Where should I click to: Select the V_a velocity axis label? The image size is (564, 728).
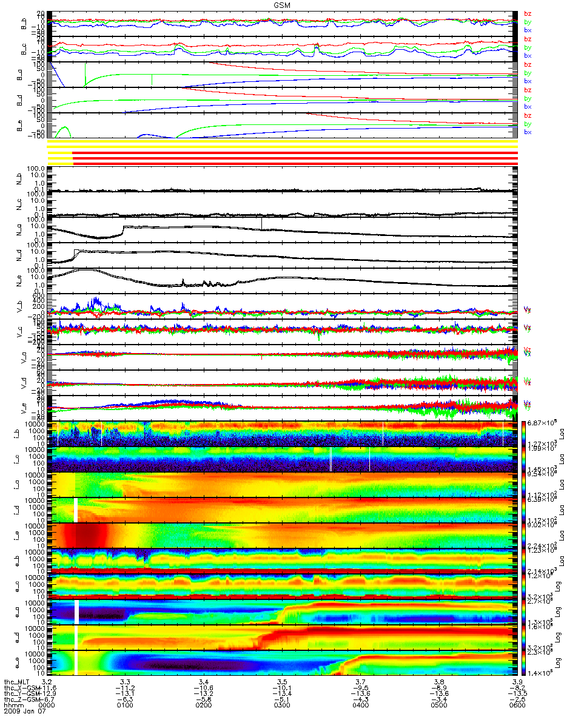25,358
